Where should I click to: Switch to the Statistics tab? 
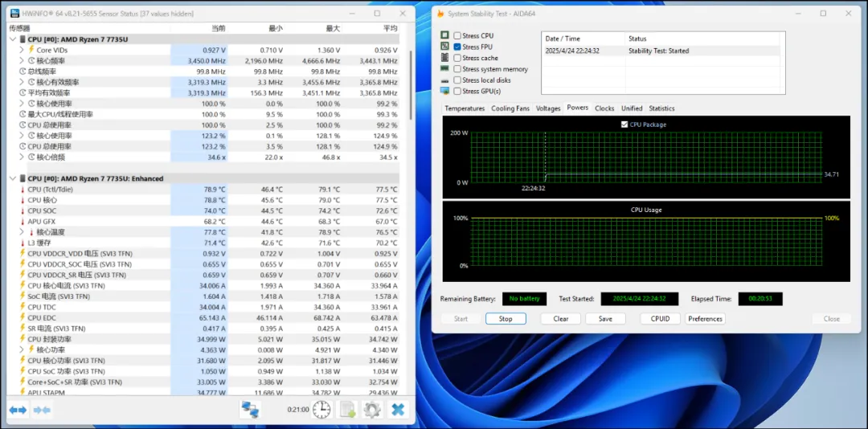point(661,108)
